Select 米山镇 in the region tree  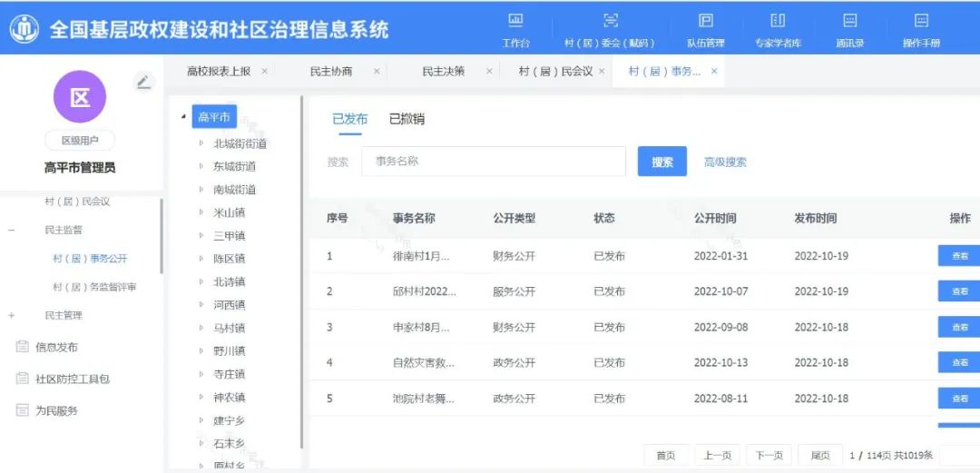click(x=229, y=212)
